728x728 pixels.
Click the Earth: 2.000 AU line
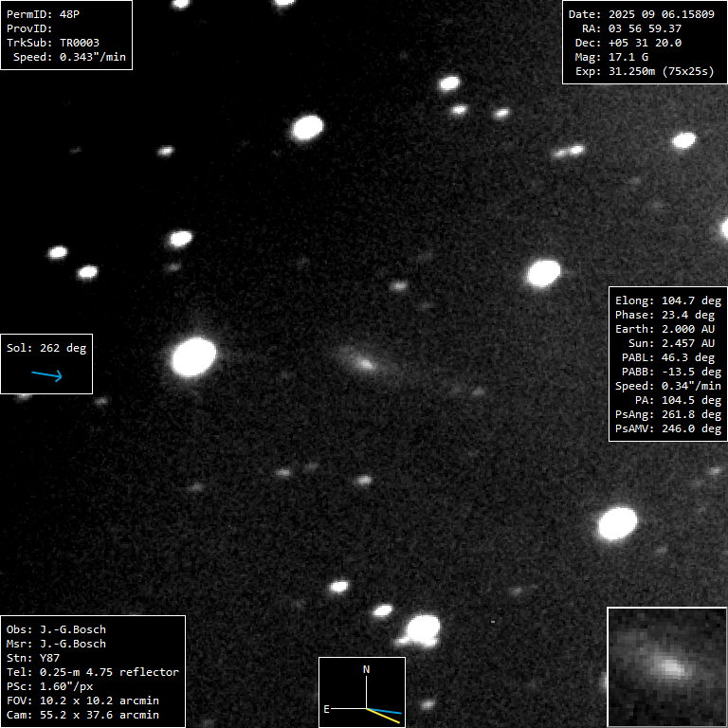(x=664, y=329)
